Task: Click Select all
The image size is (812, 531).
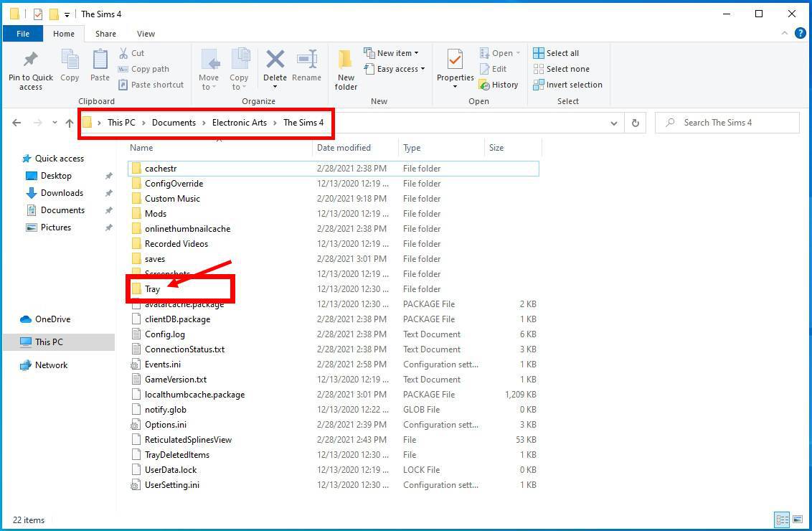Action: click(x=556, y=53)
